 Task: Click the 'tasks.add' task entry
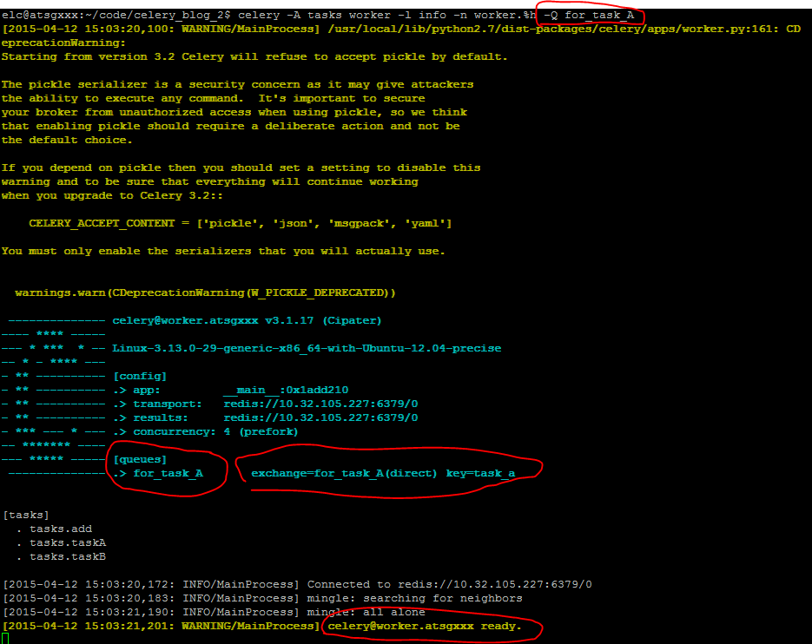point(61,529)
